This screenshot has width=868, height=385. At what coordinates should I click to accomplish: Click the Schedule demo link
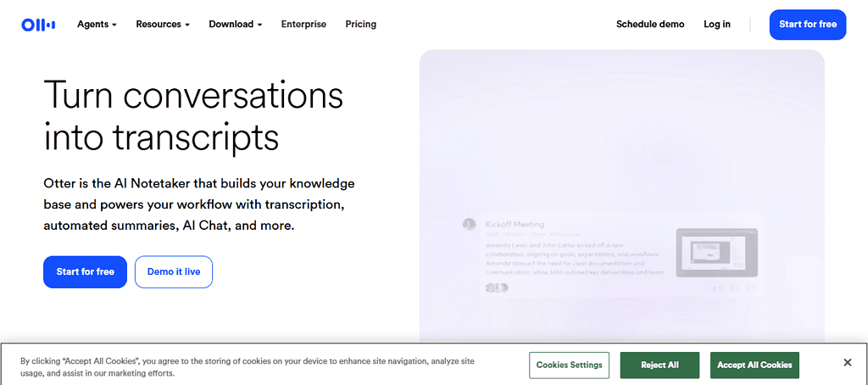pyautogui.click(x=650, y=25)
